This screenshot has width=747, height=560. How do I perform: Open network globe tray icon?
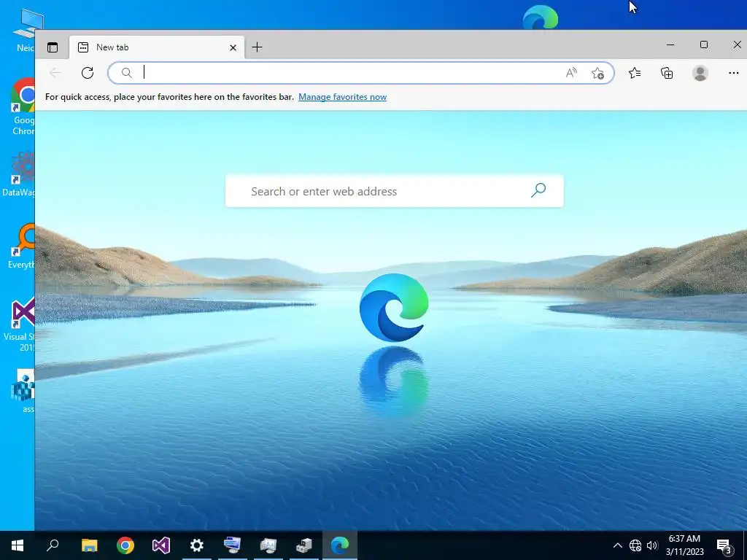click(635, 545)
